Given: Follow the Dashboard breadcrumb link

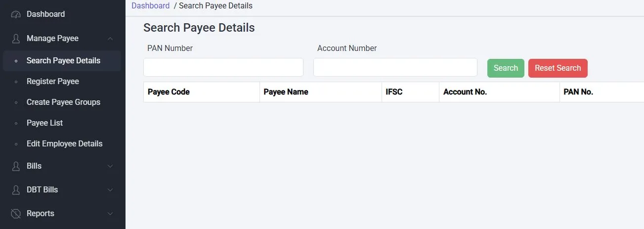Looking at the screenshot, I should (x=150, y=6).
